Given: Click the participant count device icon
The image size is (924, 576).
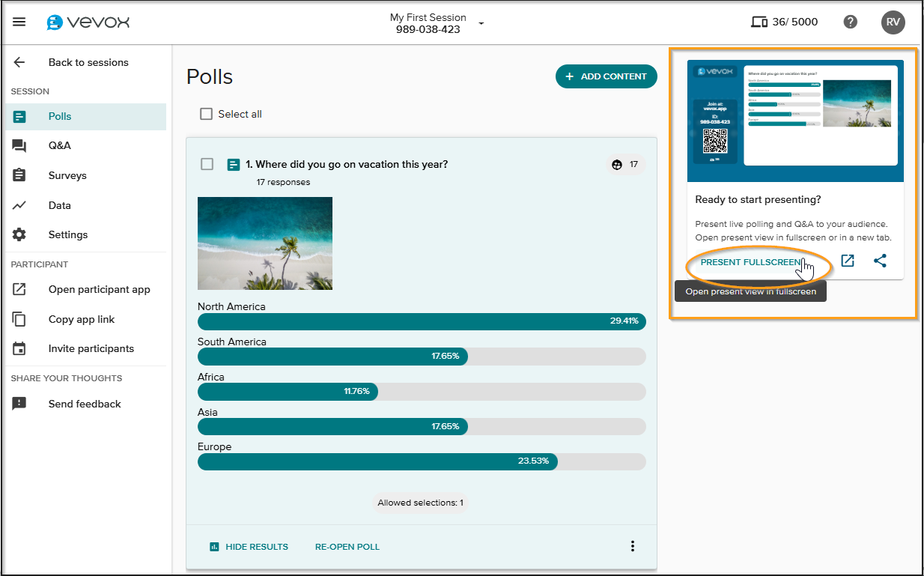Looking at the screenshot, I should click(x=759, y=22).
